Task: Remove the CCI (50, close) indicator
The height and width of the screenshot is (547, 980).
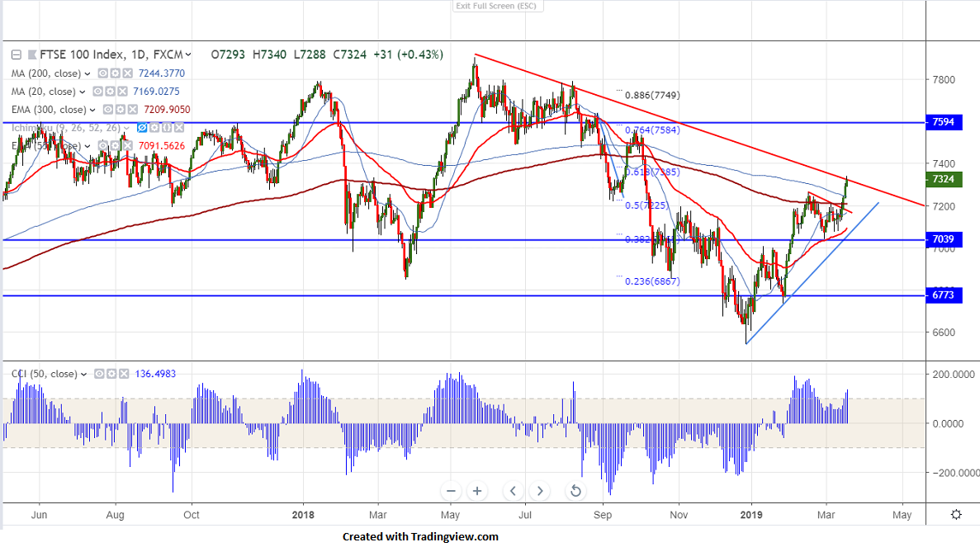Action: pos(124,374)
